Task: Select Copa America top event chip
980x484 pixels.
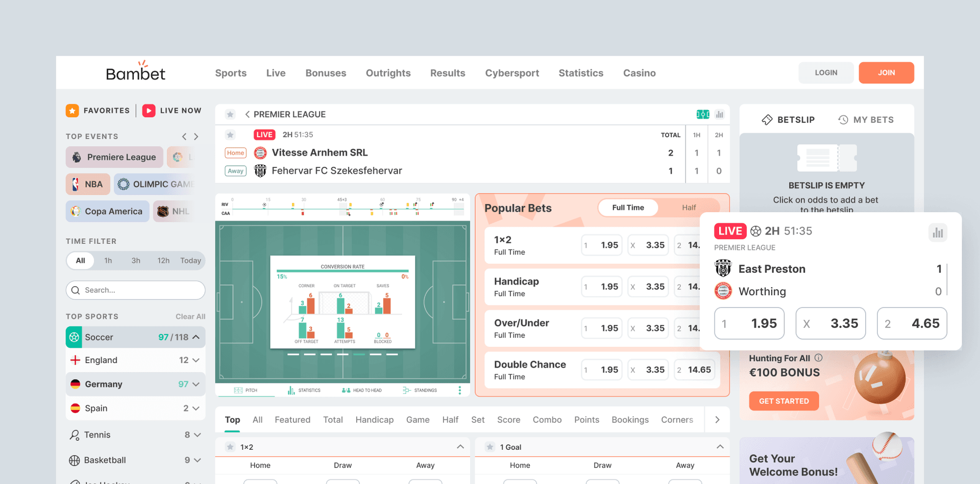Action: click(107, 211)
